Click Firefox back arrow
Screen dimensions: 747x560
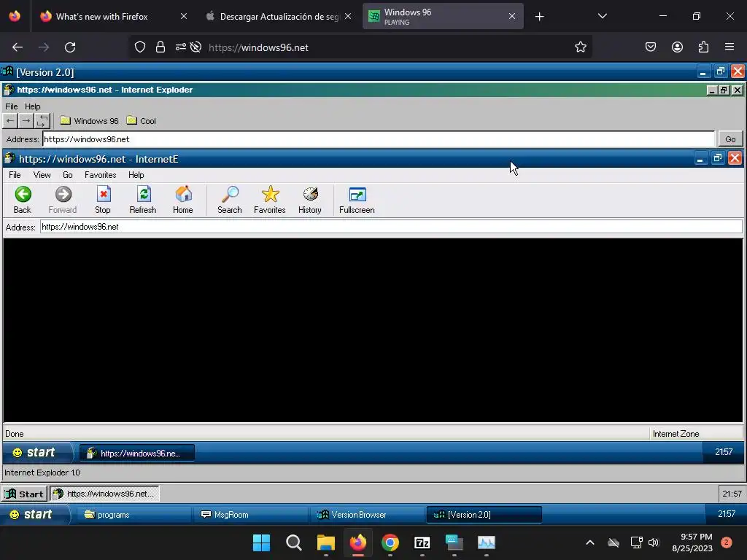[x=18, y=47]
